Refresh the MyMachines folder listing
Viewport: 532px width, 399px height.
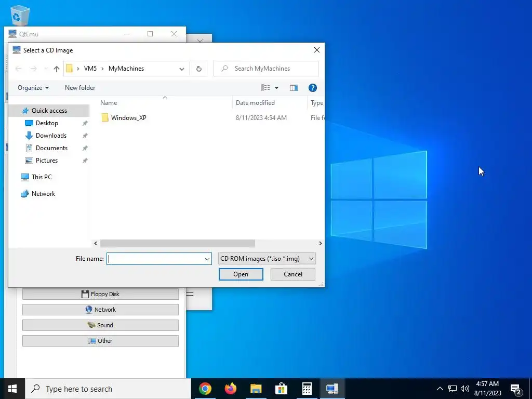(x=199, y=69)
